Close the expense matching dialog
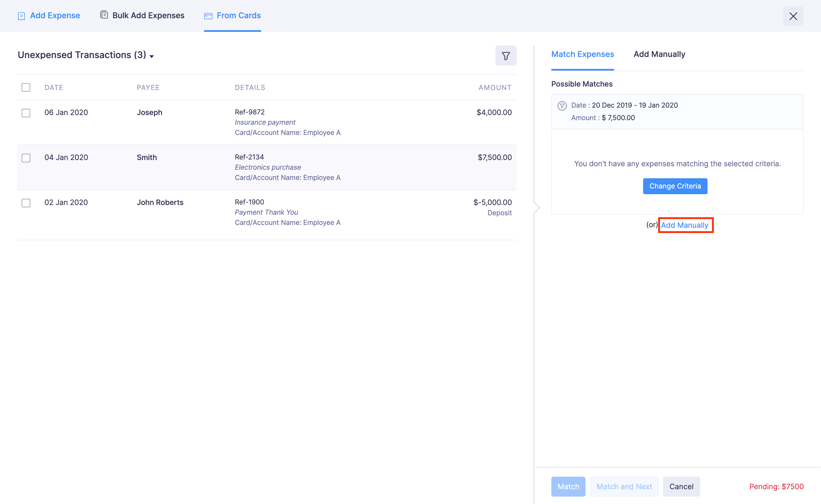The image size is (821, 504). 793,16
